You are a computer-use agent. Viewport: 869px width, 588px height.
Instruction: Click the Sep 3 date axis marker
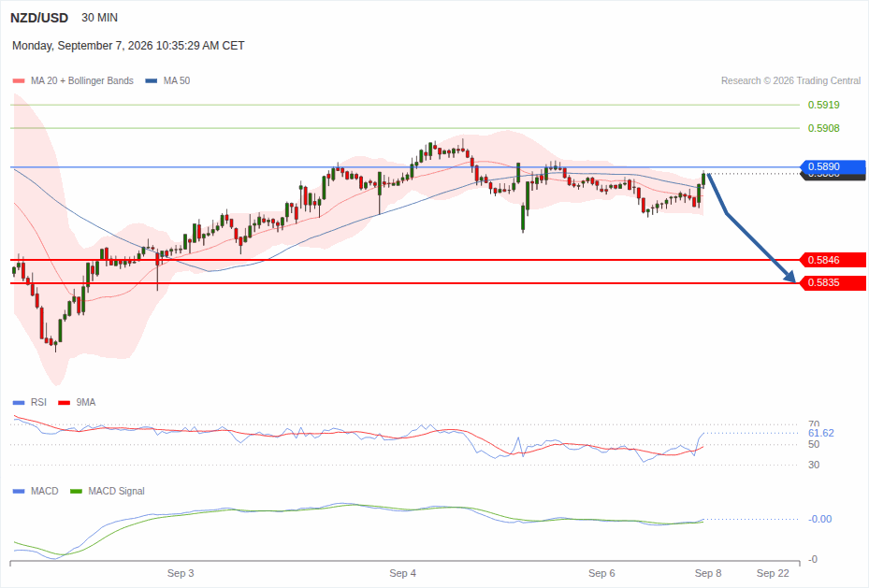point(181,573)
